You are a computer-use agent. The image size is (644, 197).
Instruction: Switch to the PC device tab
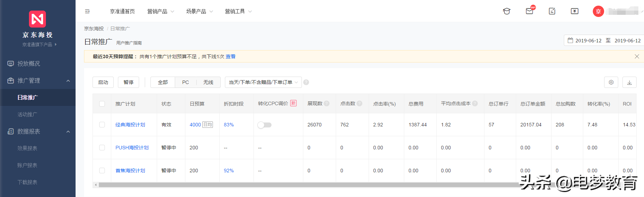click(x=185, y=82)
